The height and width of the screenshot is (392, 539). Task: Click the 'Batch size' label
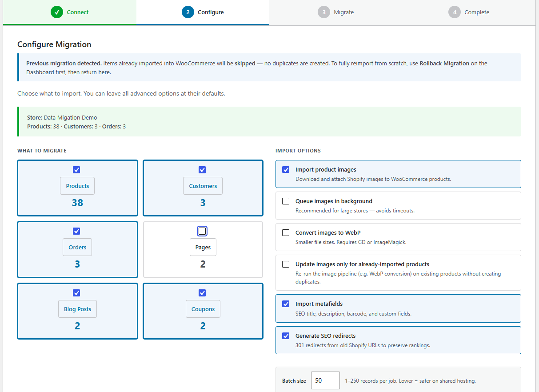(x=294, y=381)
